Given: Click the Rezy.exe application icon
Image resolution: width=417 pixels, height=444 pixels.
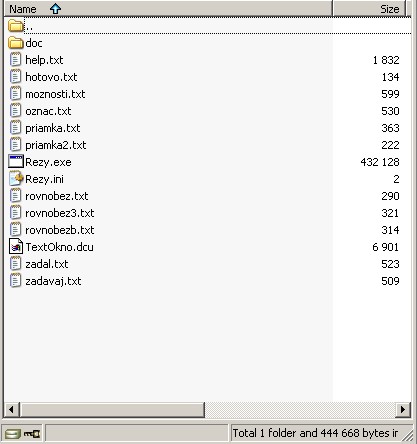Looking at the screenshot, I should (16, 162).
